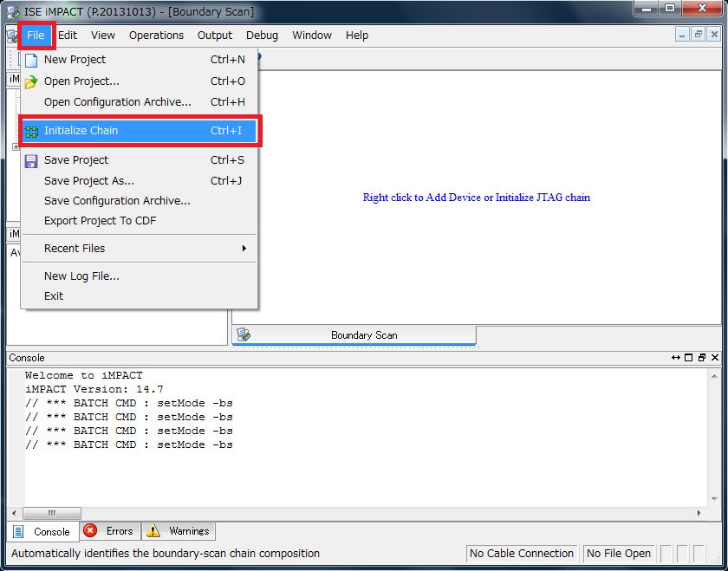Click the New Project page icon

click(x=31, y=60)
